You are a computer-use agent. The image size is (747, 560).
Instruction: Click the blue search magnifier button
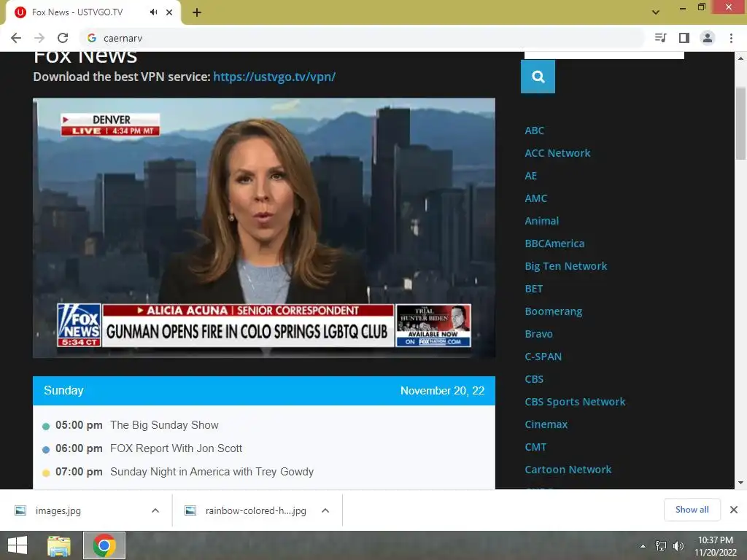538,77
